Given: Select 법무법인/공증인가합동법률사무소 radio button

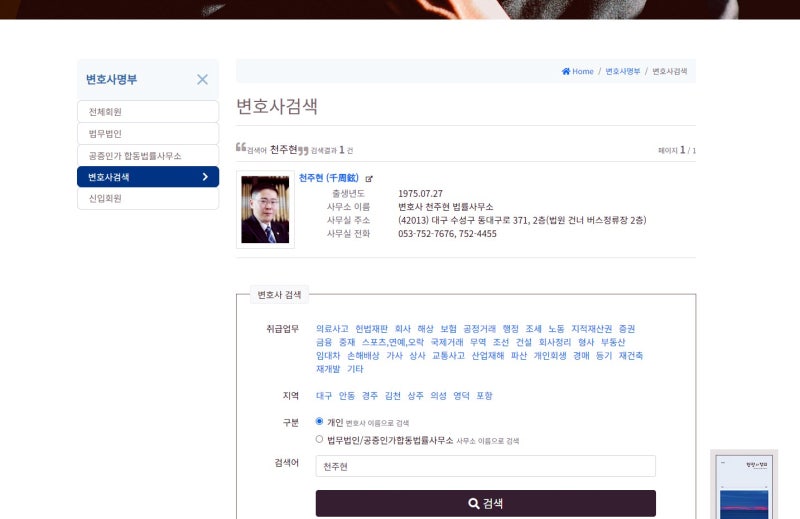Looking at the screenshot, I should pos(319,439).
